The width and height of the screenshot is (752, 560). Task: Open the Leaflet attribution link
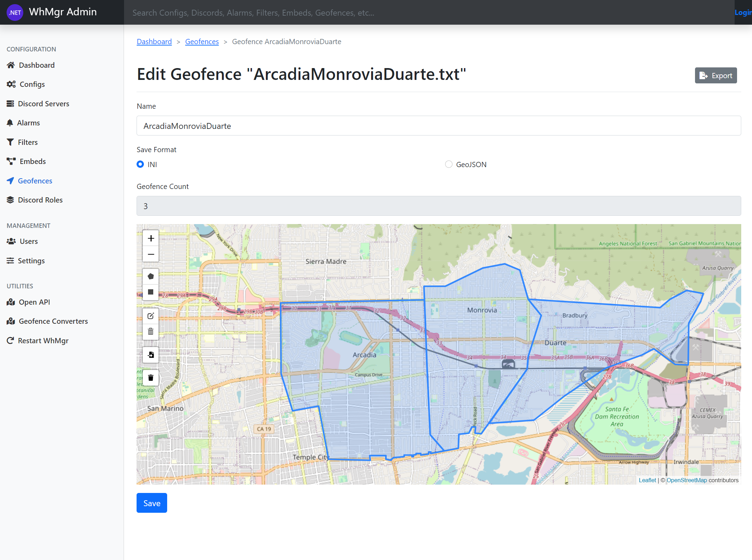(x=647, y=480)
